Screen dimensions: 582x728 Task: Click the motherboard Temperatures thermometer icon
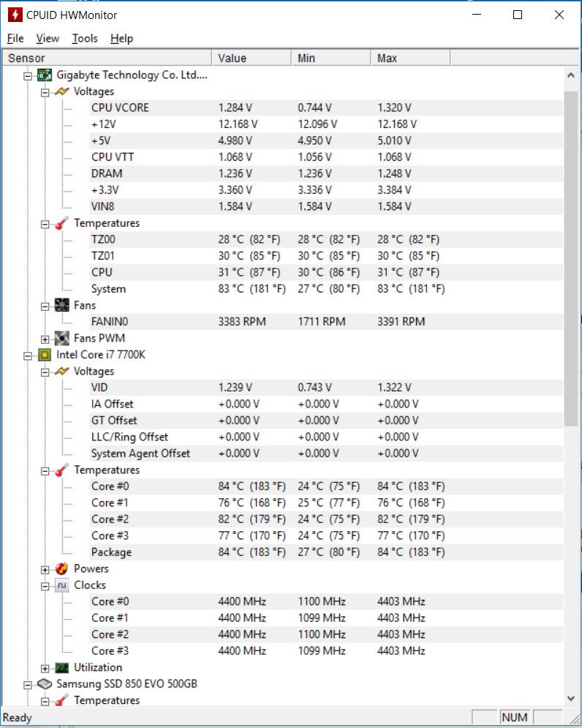click(x=61, y=223)
